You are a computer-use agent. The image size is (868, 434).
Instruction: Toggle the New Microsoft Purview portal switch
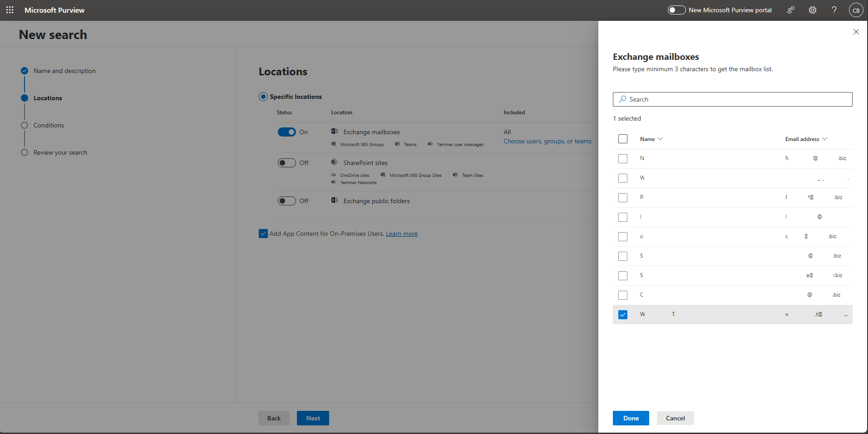click(x=676, y=10)
